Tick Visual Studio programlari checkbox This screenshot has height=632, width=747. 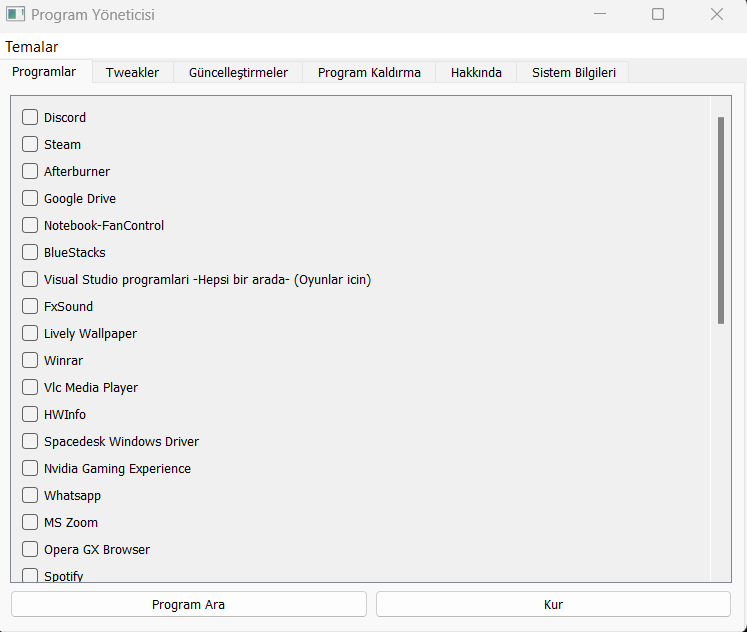[30, 279]
